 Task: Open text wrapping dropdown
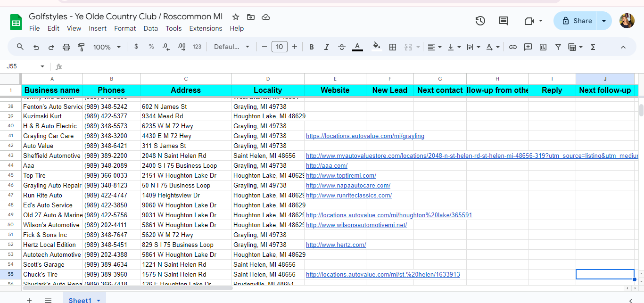point(473,47)
